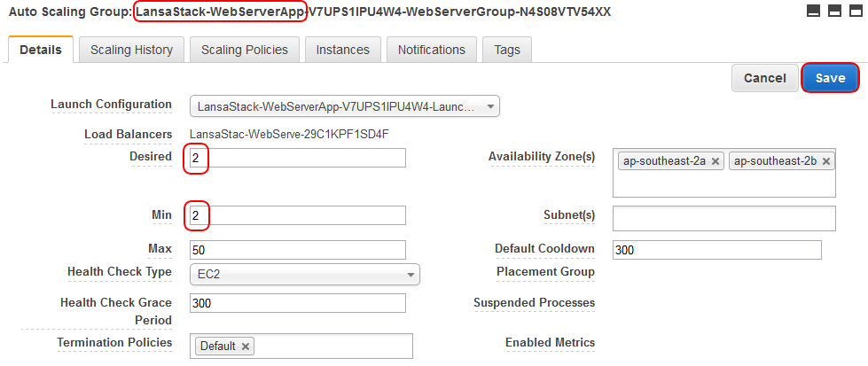This screenshot has width=868, height=366.
Task: Click inside the Subnet(s) input box
Action: [724, 218]
